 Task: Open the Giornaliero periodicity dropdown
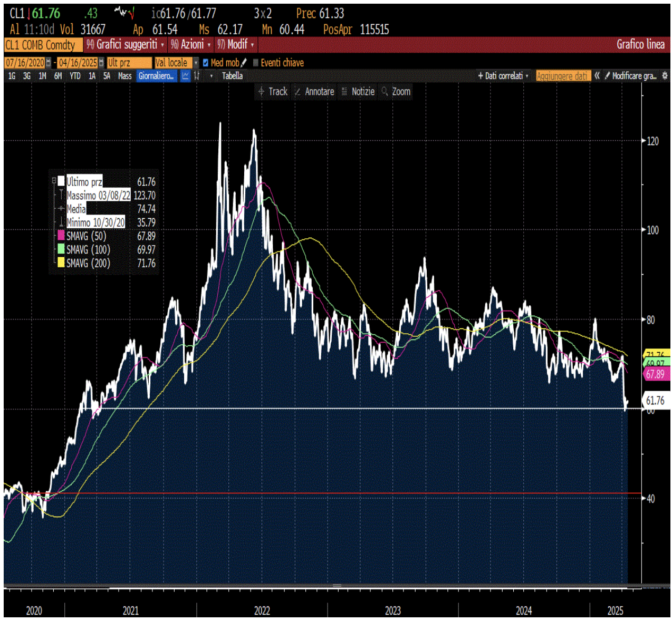(x=157, y=76)
